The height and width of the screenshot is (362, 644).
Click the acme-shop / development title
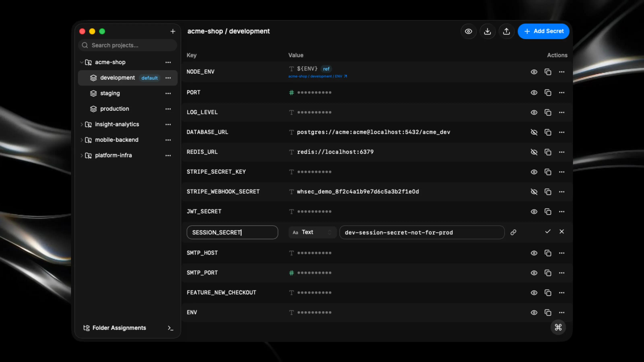click(228, 31)
